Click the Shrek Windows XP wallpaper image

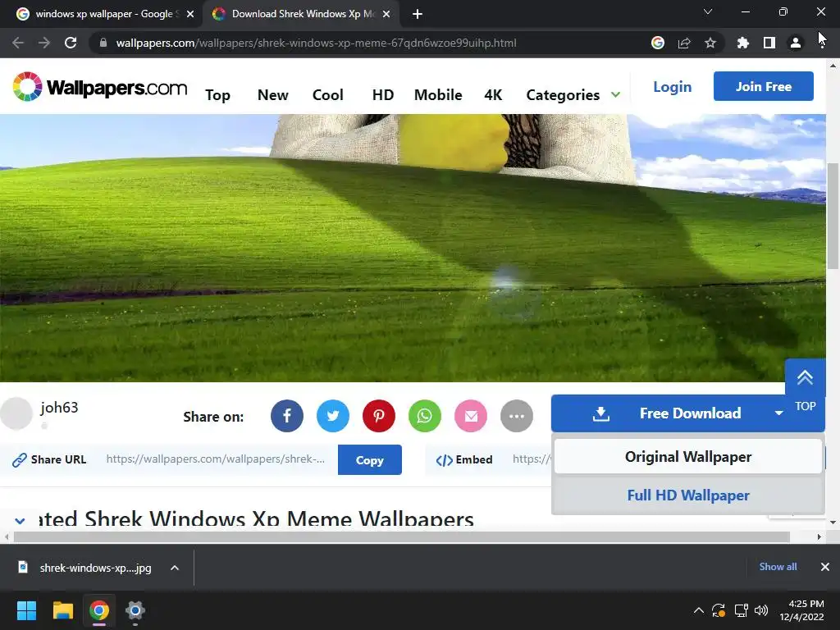[413, 248]
